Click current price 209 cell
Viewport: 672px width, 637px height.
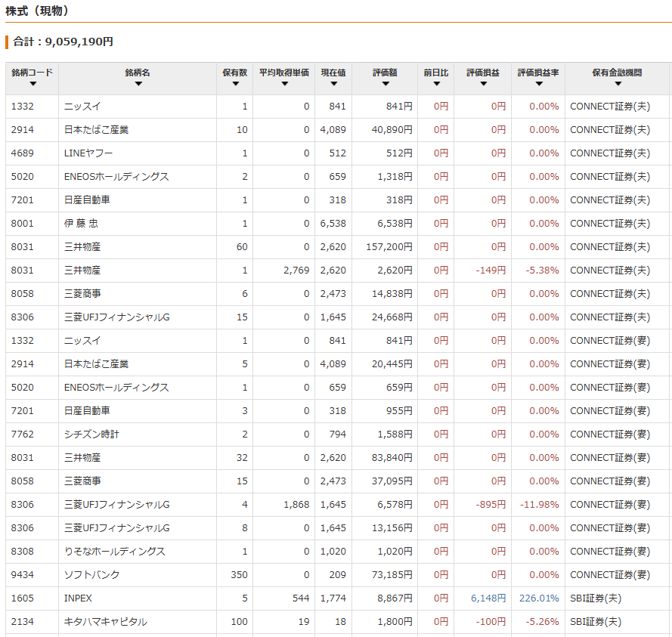[x=333, y=575]
